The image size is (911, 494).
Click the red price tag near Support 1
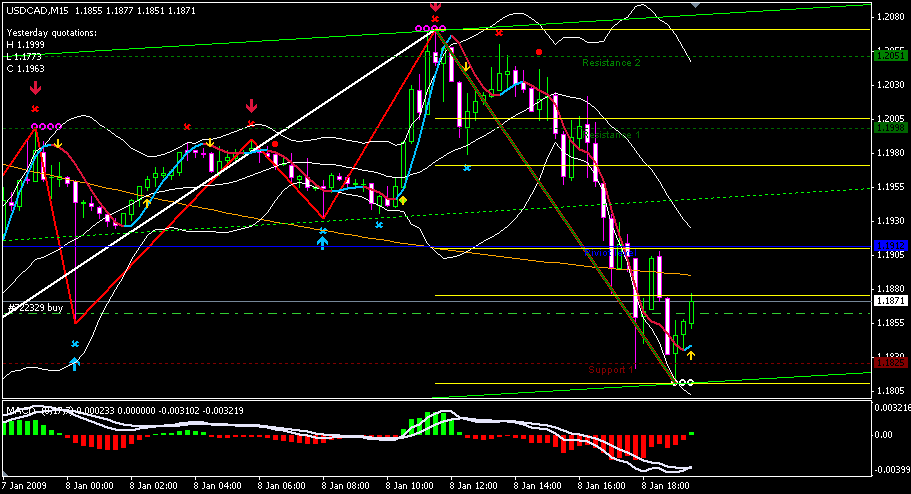[889, 364]
